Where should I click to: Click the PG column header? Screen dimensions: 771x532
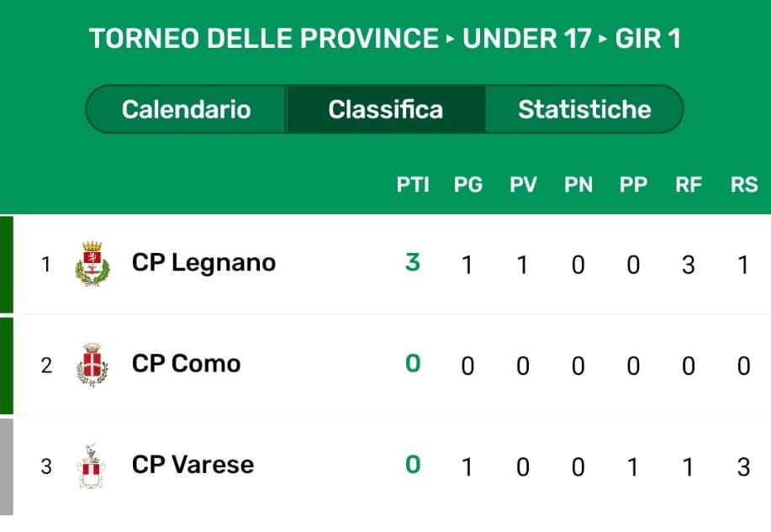tap(468, 186)
